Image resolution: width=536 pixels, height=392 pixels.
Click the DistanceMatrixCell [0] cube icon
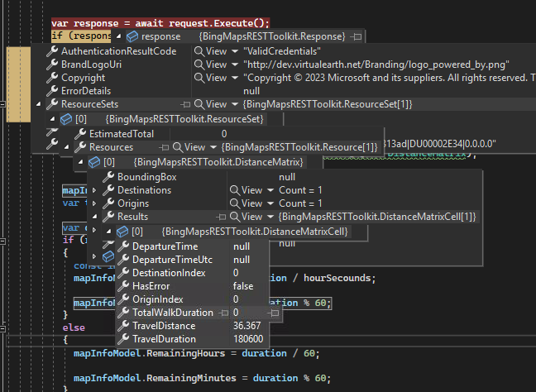coord(122,232)
